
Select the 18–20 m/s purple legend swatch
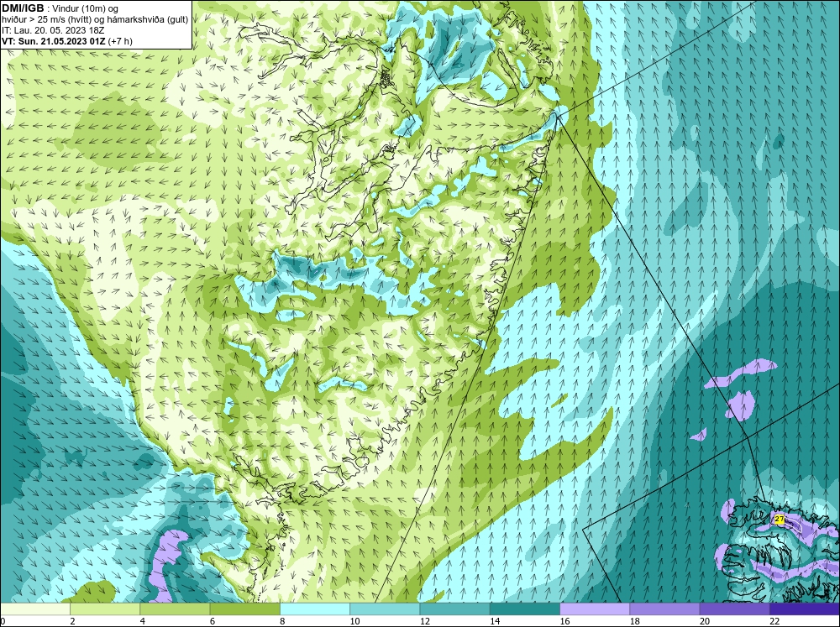coord(664,609)
